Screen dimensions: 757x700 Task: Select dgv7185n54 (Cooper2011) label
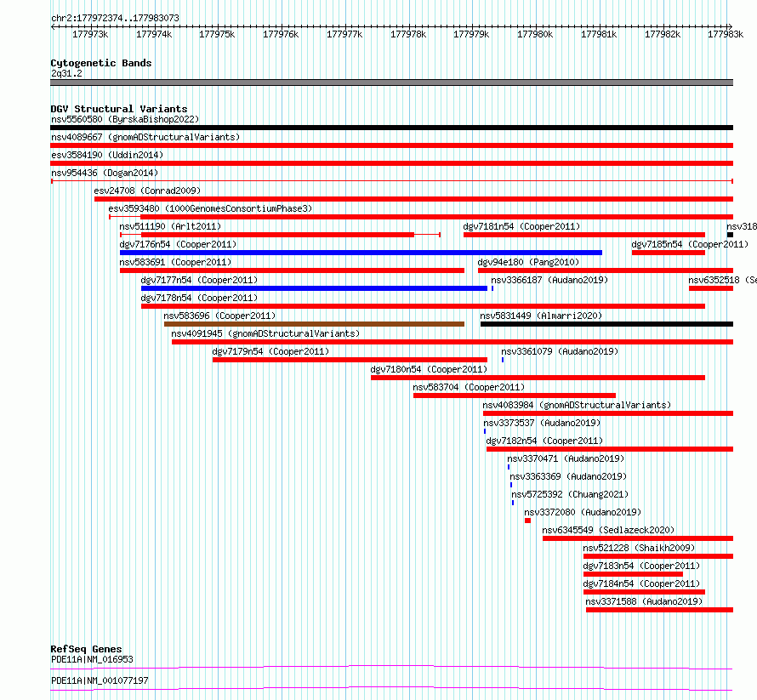[690, 244]
